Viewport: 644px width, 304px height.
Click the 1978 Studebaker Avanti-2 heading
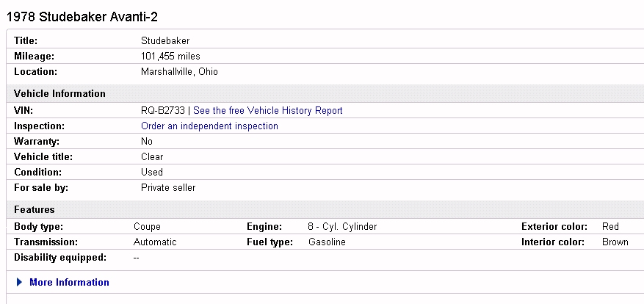[81, 17]
